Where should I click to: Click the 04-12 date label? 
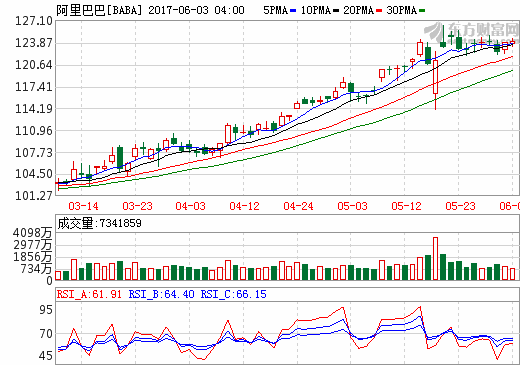tap(244, 206)
